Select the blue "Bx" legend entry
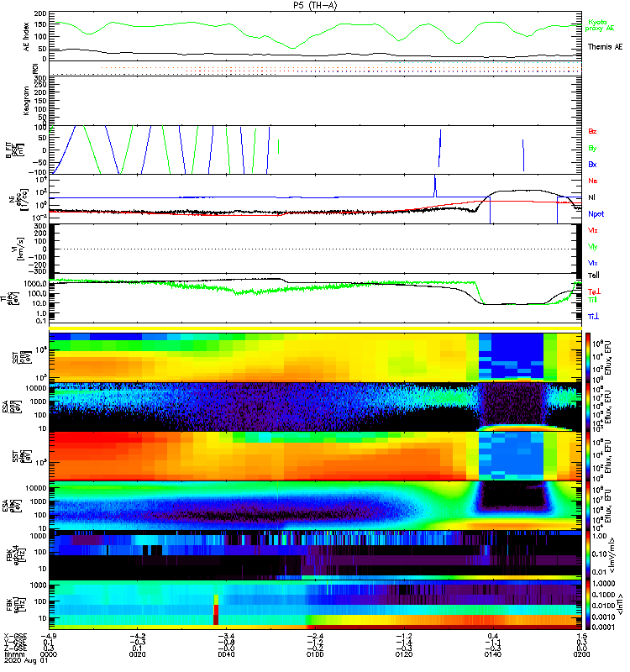Viewport: 630px width, 672px height. pos(592,164)
